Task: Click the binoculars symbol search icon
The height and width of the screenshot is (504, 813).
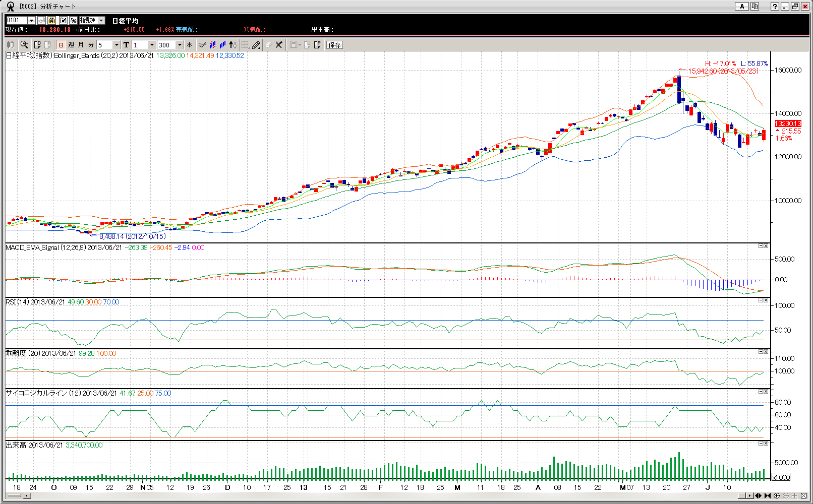Action: (52, 20)
